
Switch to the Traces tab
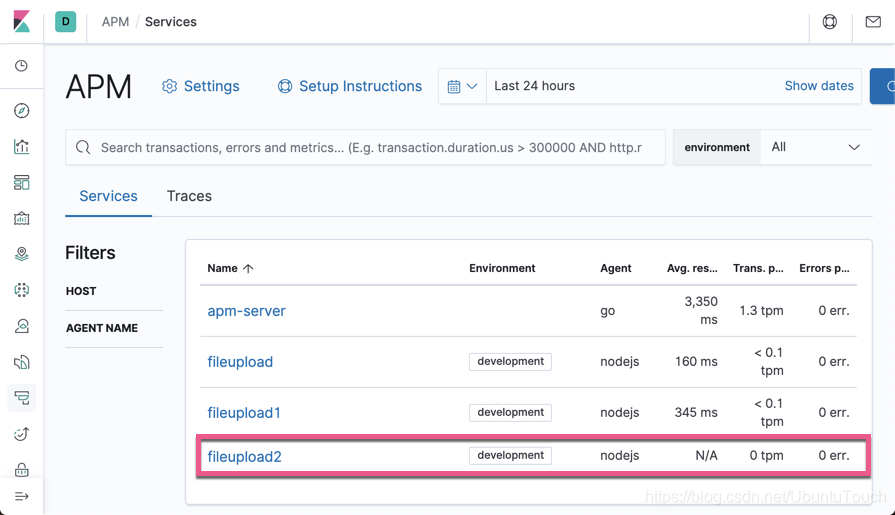(x=189, y=196)
